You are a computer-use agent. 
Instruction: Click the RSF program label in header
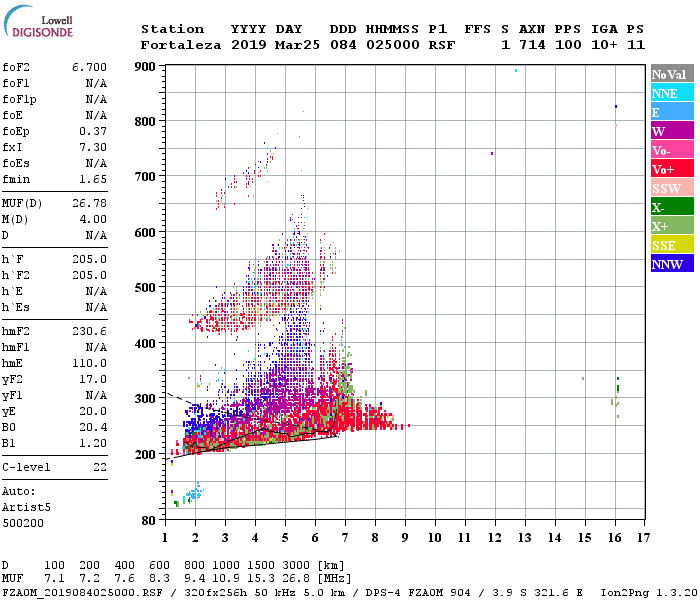pos(442,45)
